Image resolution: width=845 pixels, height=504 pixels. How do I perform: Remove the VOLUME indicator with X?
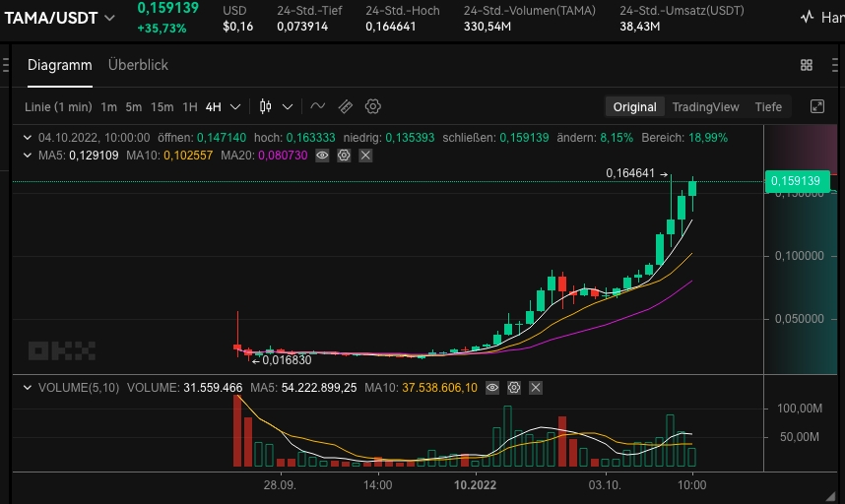(x=535, y=388)
